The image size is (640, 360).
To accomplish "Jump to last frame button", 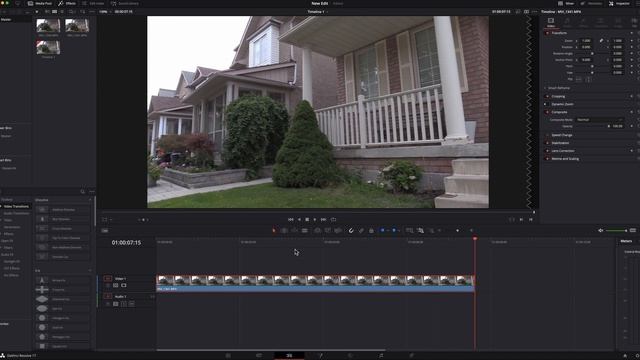I will tap(323, 220).
